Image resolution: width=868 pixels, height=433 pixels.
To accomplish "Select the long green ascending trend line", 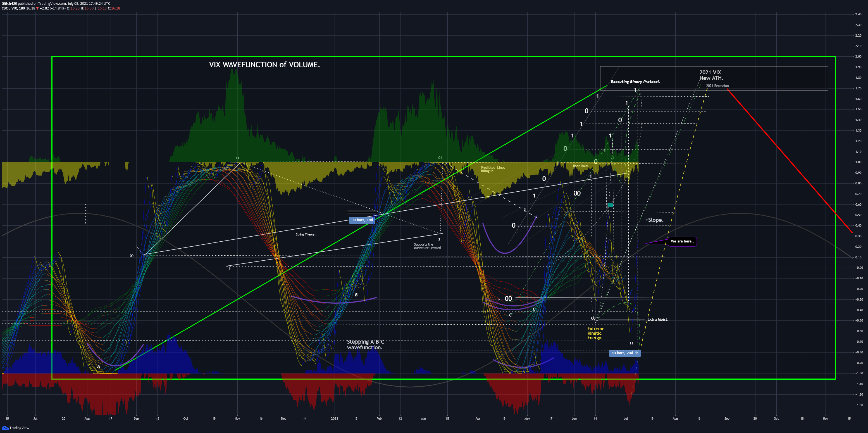I will pyautogui.click(x=361, y=228).
